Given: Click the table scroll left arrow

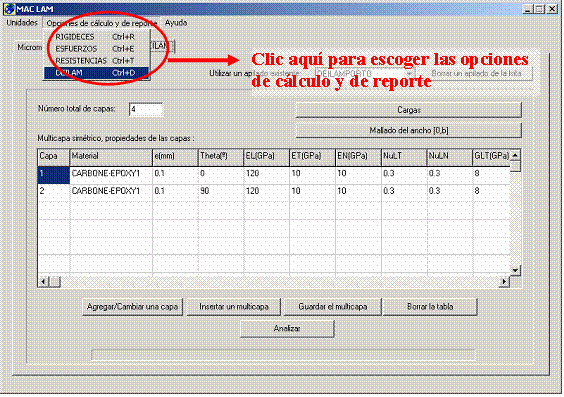Looking at the screenshot, I should pyautogui.click(x=43, y=282).
